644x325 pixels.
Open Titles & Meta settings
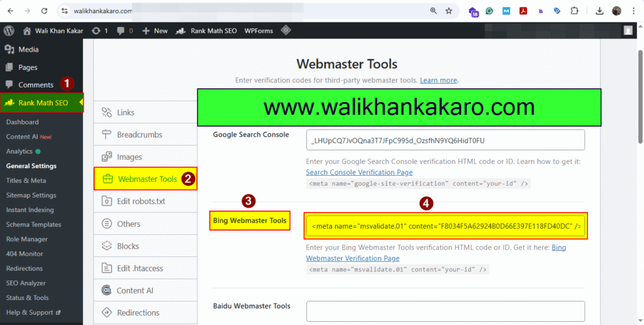tap(26, 181)
